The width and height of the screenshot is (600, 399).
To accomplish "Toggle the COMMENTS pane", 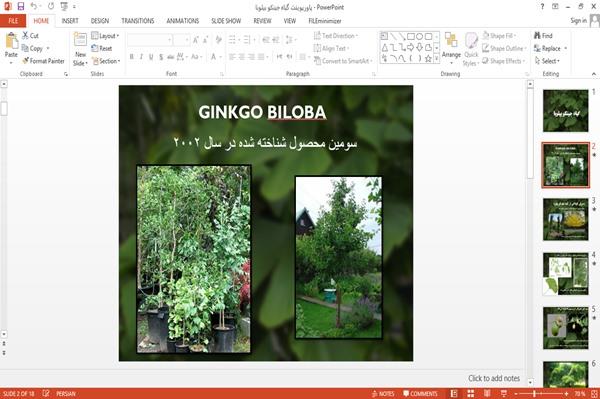I will pos(420,394).
